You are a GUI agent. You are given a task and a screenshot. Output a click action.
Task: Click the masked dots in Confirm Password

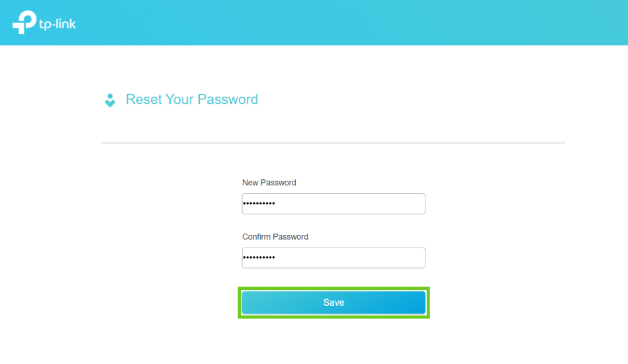click(x=259, y=258)
